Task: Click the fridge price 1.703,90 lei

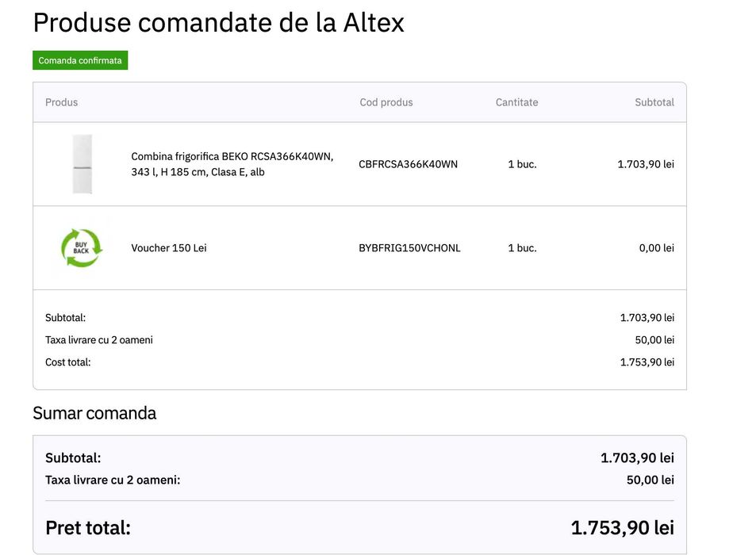Action: 646,164
